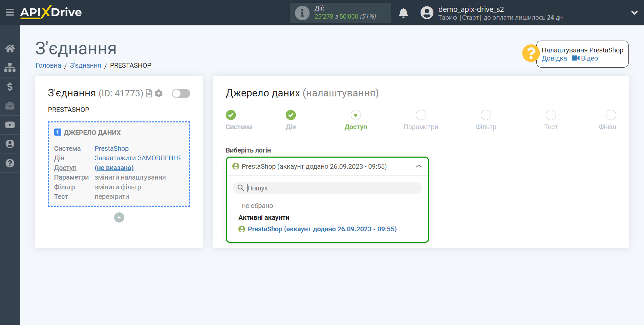Add a new block with plus button
This screenshot has width=644, height=325.
click(x=119, y=217)
